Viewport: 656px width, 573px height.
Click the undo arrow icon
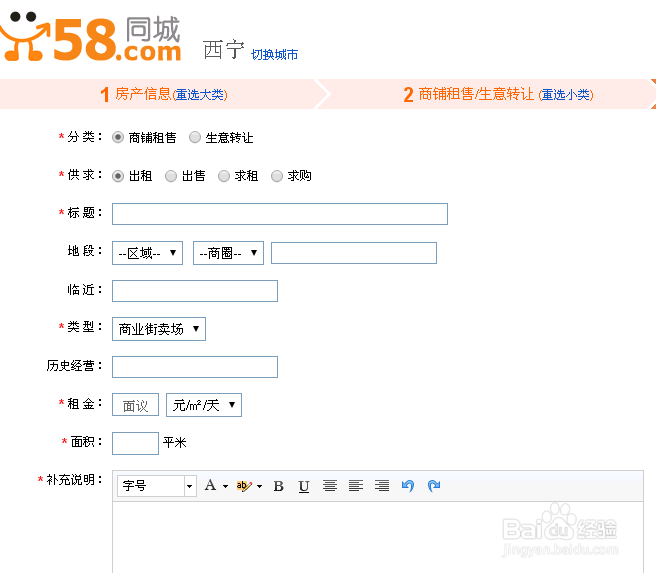pyautogui.click(x=407, y=486)
